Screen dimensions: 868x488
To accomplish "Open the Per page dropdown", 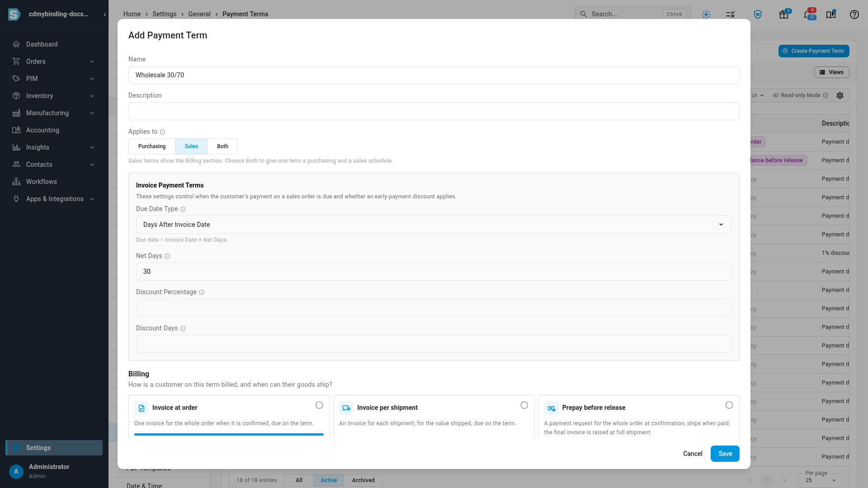I will tap(821, 480).
